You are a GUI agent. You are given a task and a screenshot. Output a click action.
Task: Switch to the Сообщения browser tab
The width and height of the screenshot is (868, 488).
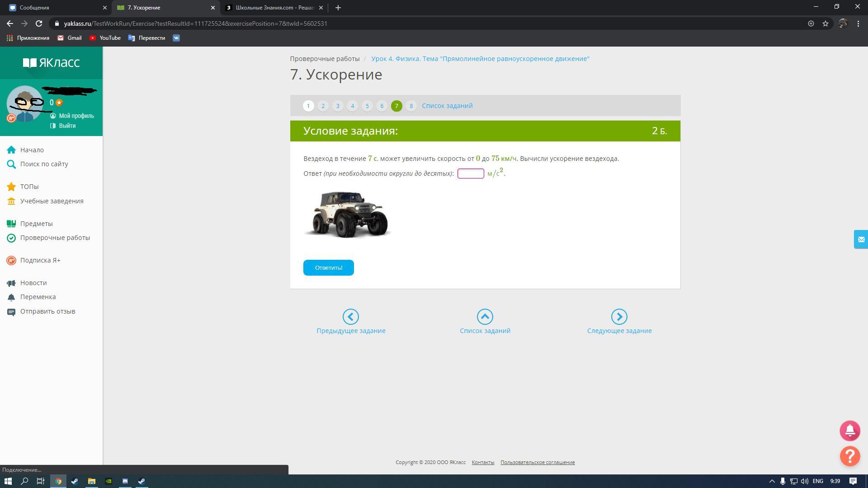pyautogui.click(x=54, y=8)
